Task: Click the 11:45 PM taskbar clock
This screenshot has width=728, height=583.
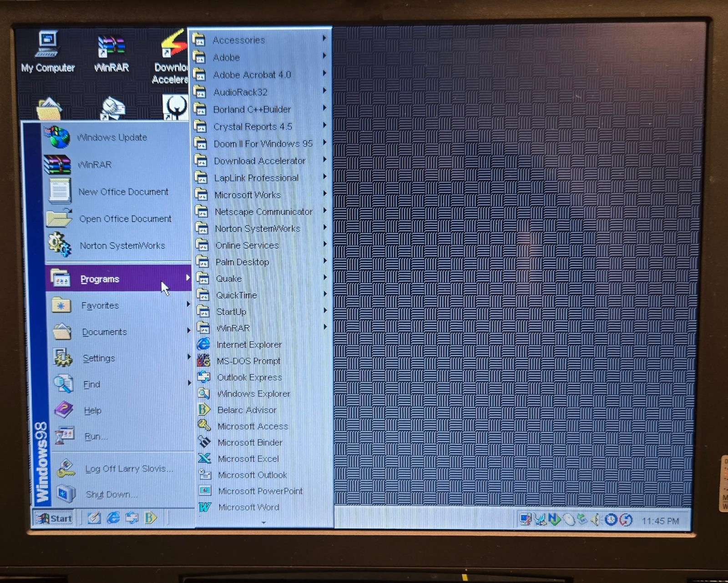Action: 660,521
